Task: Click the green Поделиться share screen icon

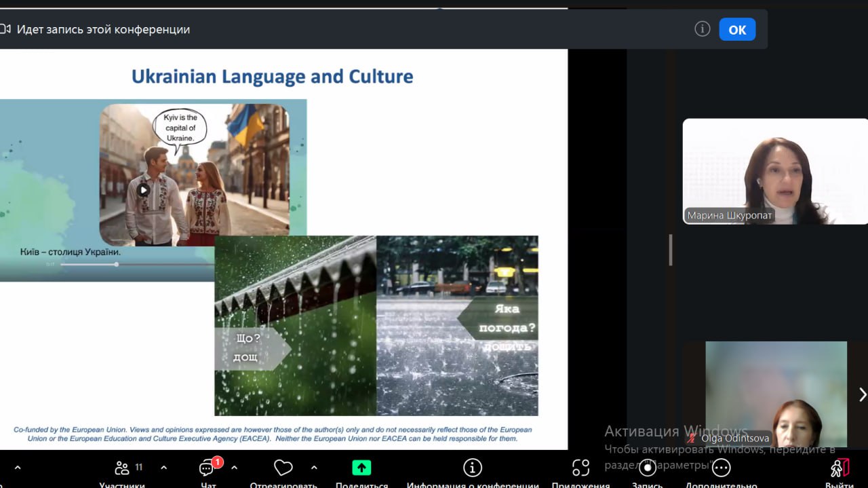Action: click(x=361, y=468)
